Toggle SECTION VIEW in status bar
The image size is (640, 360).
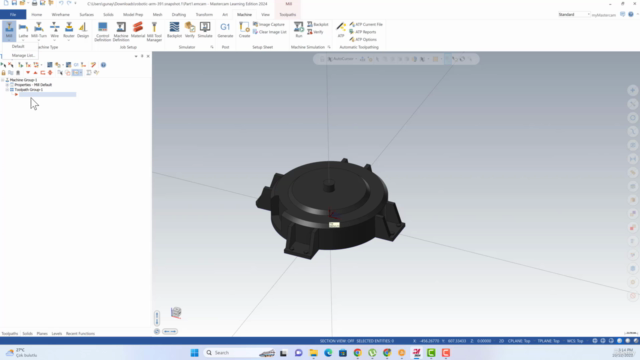337,341
